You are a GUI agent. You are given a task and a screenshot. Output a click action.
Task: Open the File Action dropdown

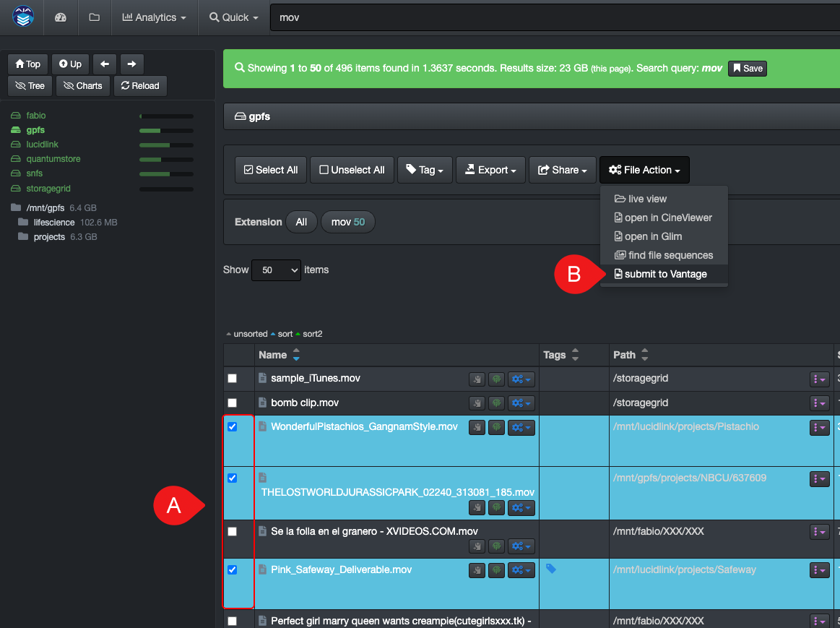[644, 170]
